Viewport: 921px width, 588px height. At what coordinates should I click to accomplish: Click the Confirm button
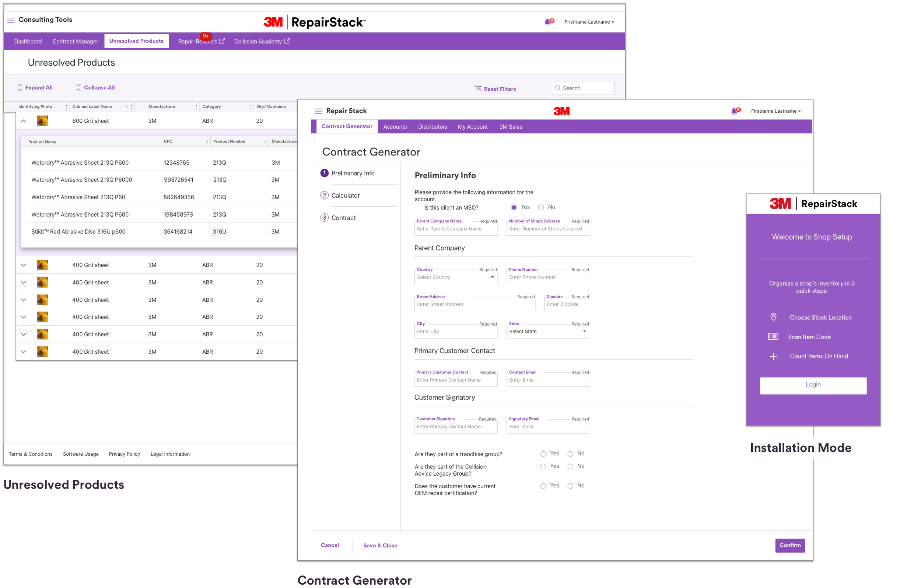point(789,545)
